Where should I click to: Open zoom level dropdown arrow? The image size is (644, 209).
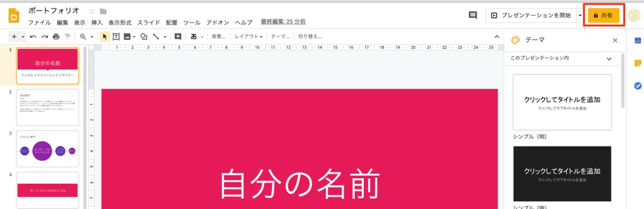(x=92, y=37)
